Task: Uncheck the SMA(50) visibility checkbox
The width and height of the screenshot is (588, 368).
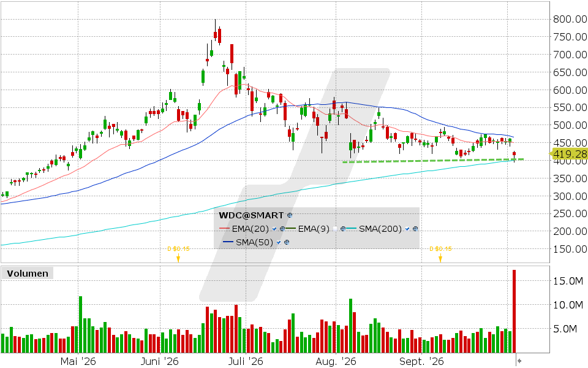Action: [x=279, y=242]
